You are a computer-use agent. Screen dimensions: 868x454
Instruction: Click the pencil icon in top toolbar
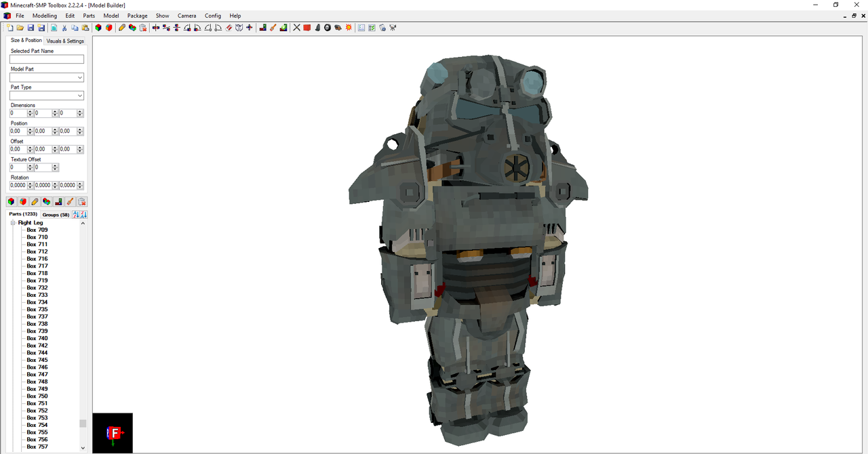122,28
